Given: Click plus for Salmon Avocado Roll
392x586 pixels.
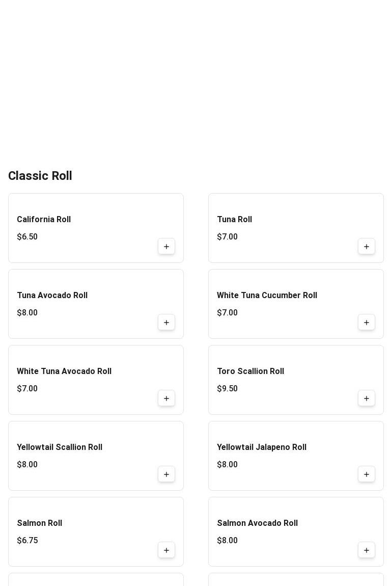Looking at the screenshot, I should pos(367,550).
